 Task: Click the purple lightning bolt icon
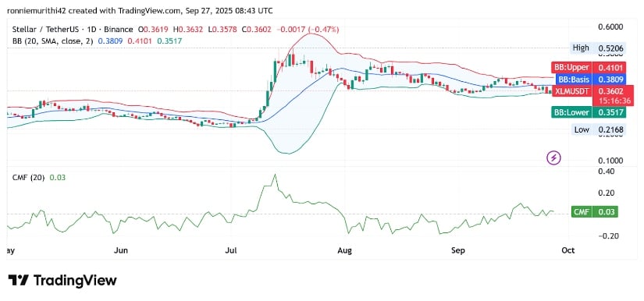(554, 157)
